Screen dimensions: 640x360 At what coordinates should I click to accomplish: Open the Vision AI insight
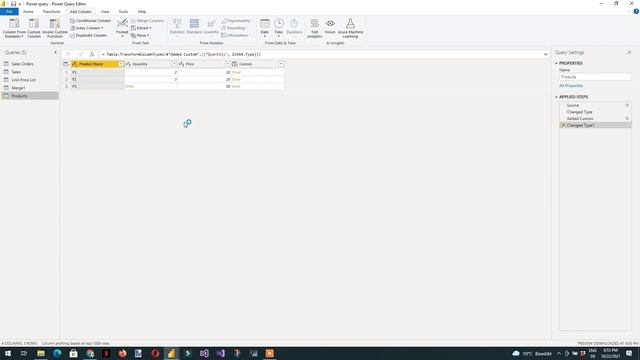(x=330, y=26)
